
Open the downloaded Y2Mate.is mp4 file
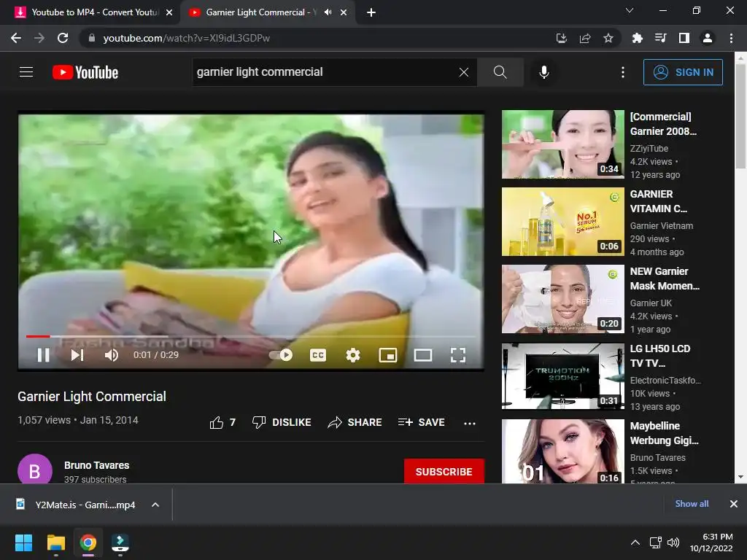click(x=76, y=505)
